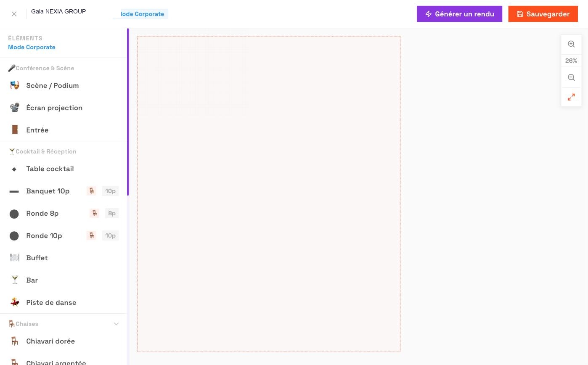Zoom out of the canvas
Viewport: 588px width, 365px height.
click(x=571, y=77)
